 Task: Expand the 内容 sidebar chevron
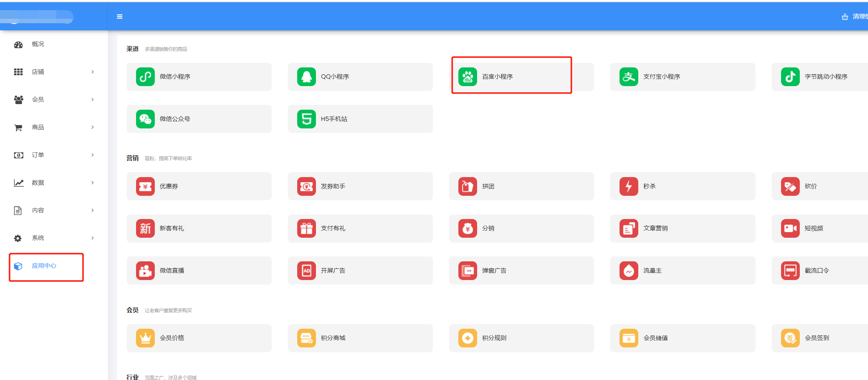point(93,210)
